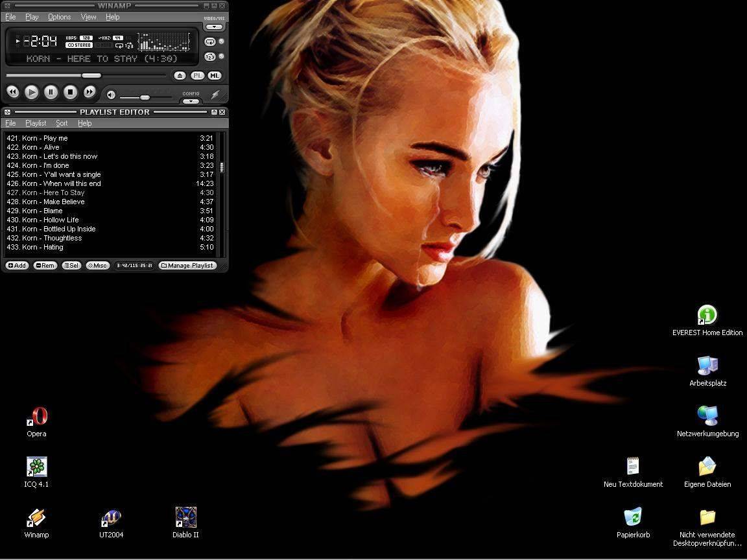Open the File menu in Winamp main window

point(10,17)
